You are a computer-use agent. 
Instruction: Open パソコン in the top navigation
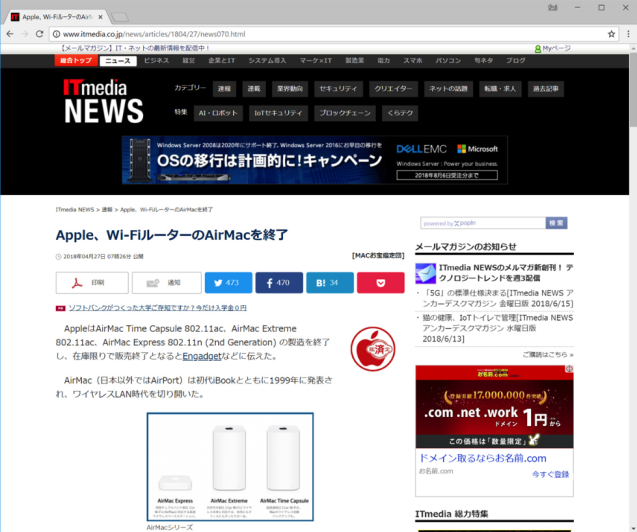448,61
